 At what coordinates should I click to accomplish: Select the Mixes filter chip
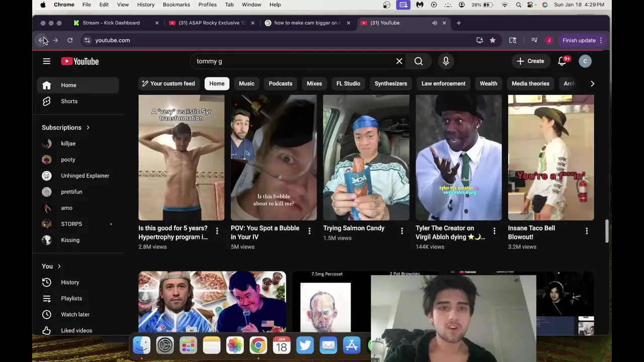tap(314, 83)
